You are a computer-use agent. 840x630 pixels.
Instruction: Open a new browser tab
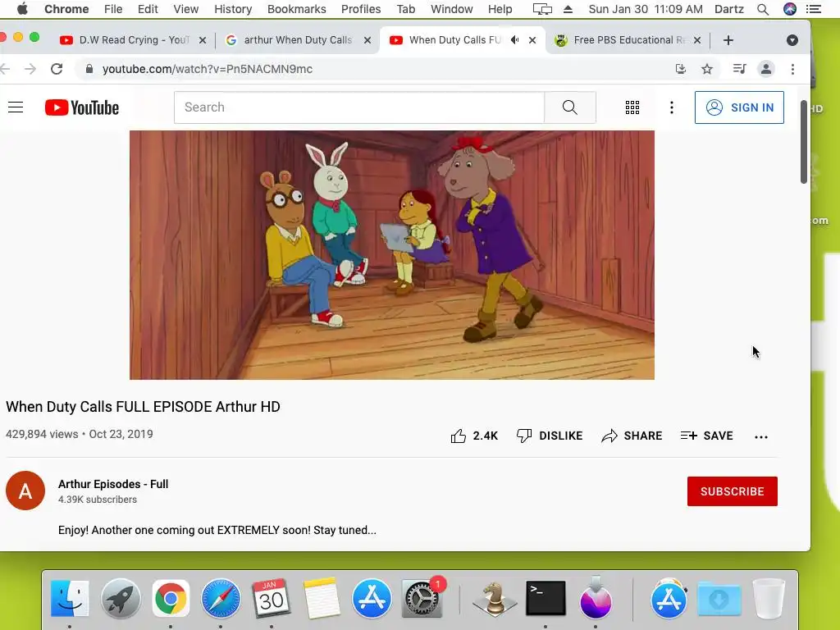(728, 40)
